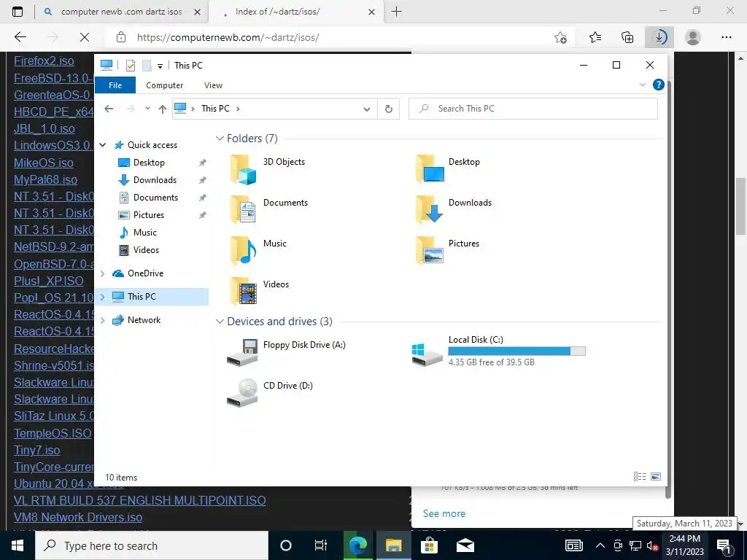Refresh the This PC view

tap(389, 109)
